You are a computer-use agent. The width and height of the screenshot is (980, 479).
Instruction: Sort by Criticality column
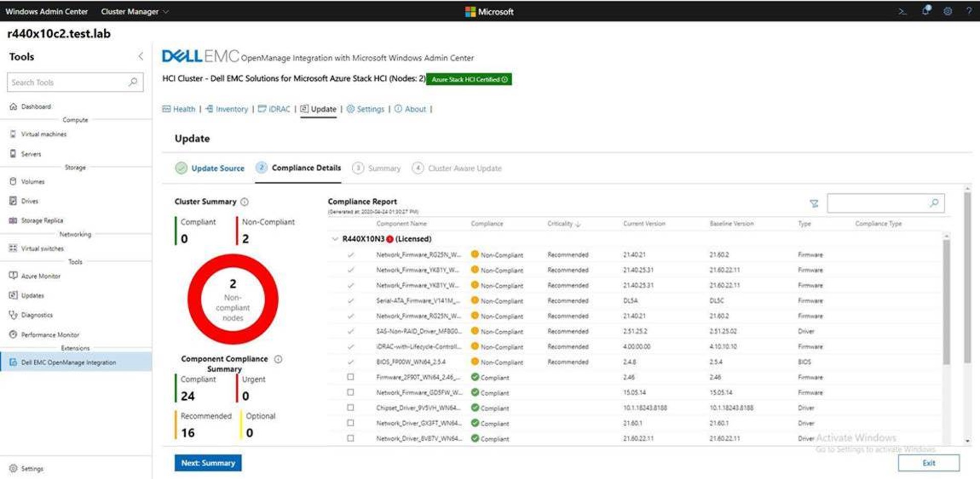(563, 224)
